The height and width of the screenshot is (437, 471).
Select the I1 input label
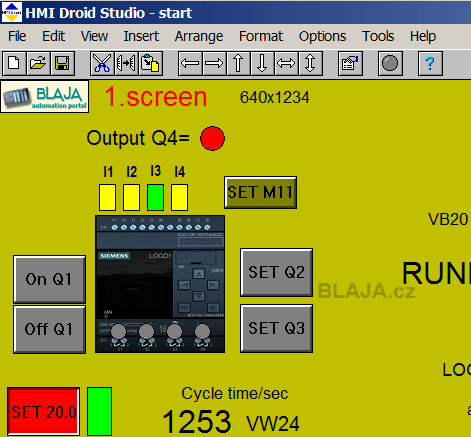tap(108, 172)
